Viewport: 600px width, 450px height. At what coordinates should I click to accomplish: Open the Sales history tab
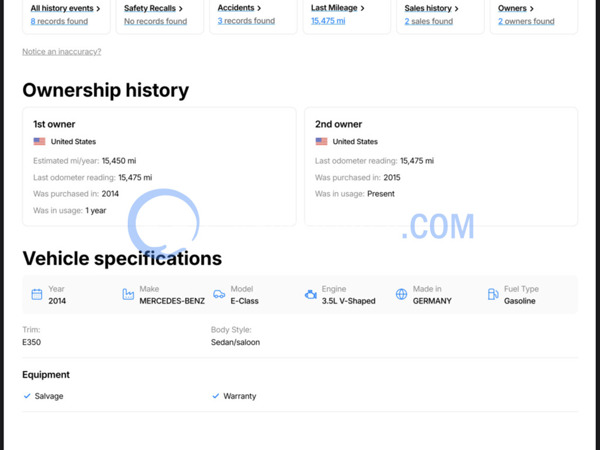coord(431,8)
